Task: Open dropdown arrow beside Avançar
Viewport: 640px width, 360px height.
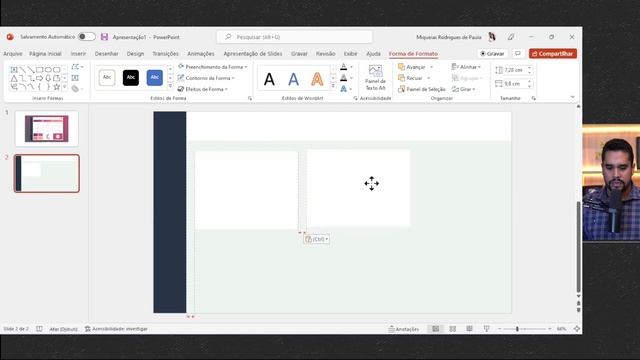Action: click(431, 67)
